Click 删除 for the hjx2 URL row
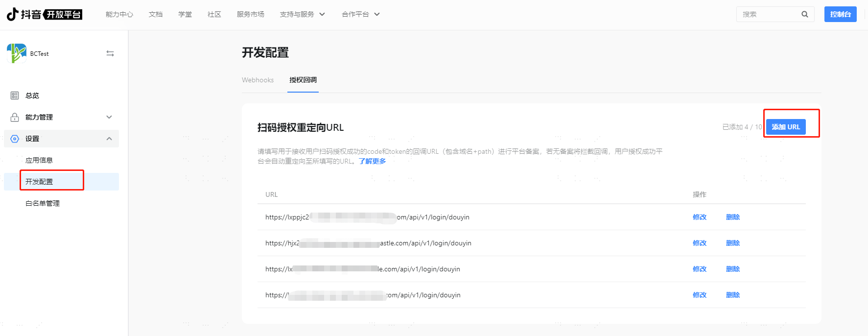Image resolution: width=868 pixels, height=336 pixels. [733, 243]
